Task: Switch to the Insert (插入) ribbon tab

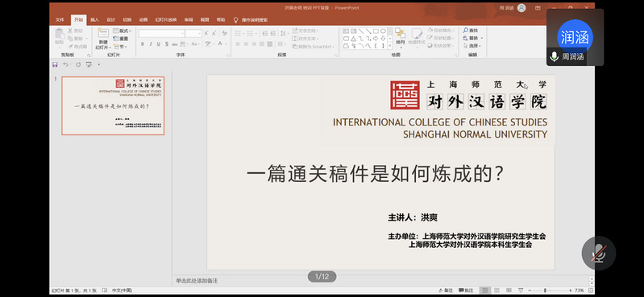Action: pyautogui.click(x=95, y=19)
